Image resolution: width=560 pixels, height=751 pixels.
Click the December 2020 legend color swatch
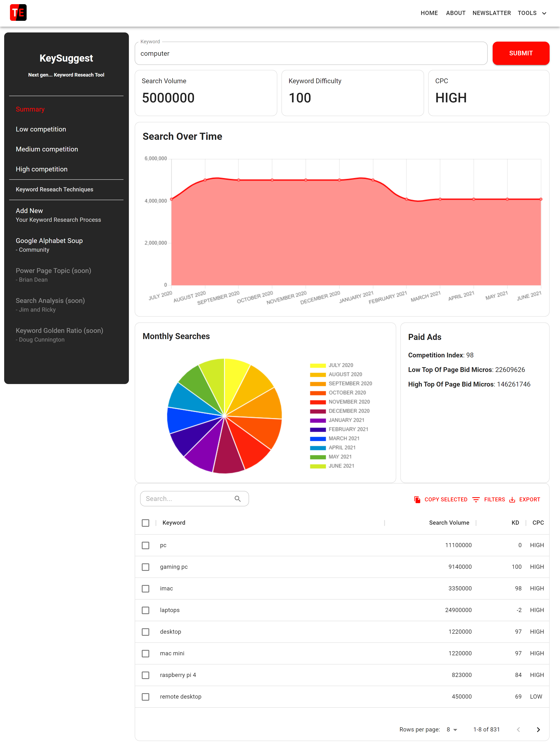click(x=318, y=411)
